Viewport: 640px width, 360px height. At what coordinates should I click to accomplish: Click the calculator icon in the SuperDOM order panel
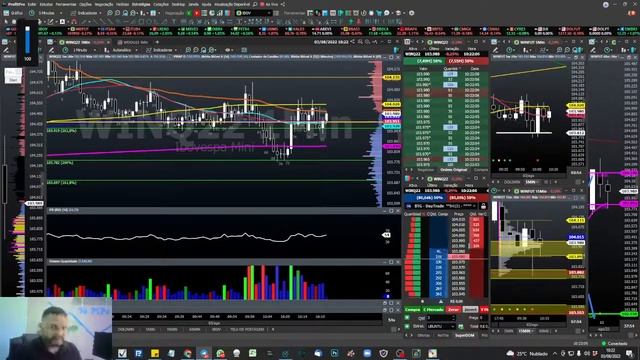[461, 327]
